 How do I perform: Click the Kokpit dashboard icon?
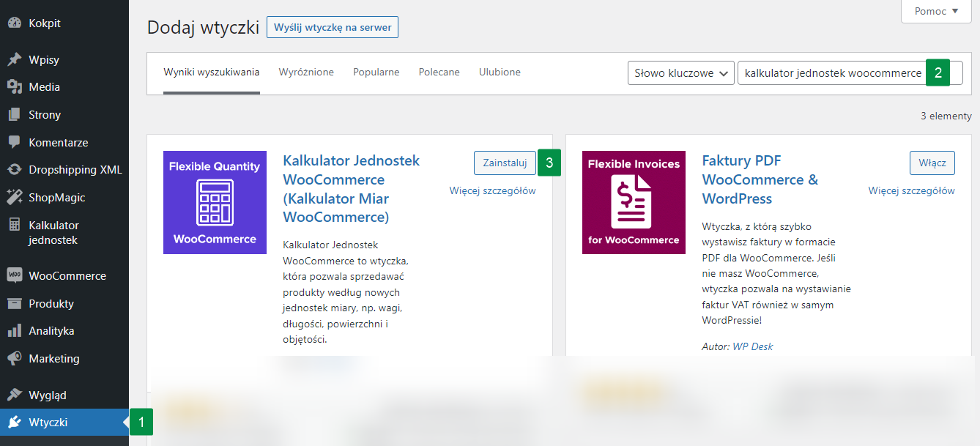(x=15, y=23)
